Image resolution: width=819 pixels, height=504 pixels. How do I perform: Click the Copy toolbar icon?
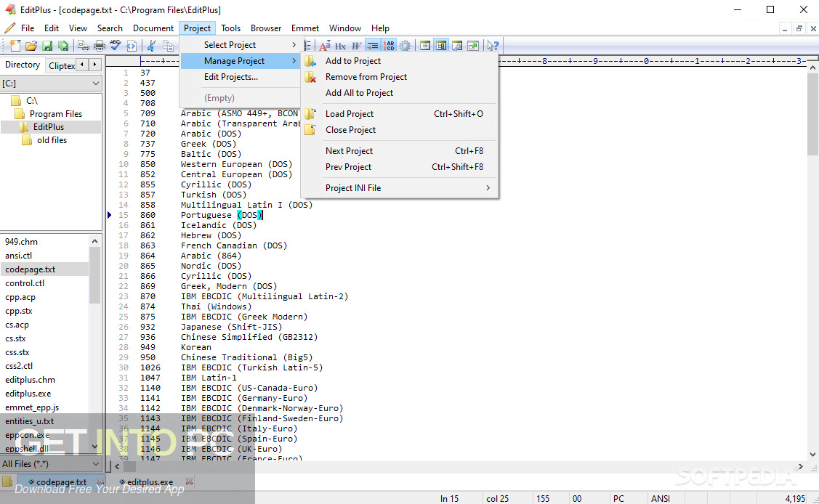click(168, 46)
